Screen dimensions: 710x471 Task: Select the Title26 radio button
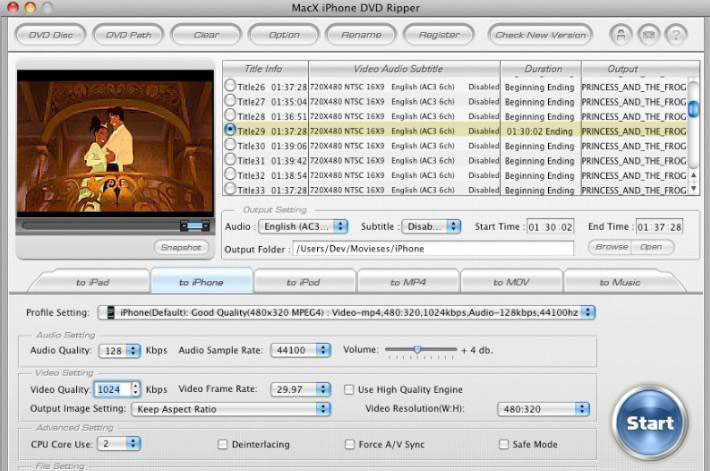[230, 85]
